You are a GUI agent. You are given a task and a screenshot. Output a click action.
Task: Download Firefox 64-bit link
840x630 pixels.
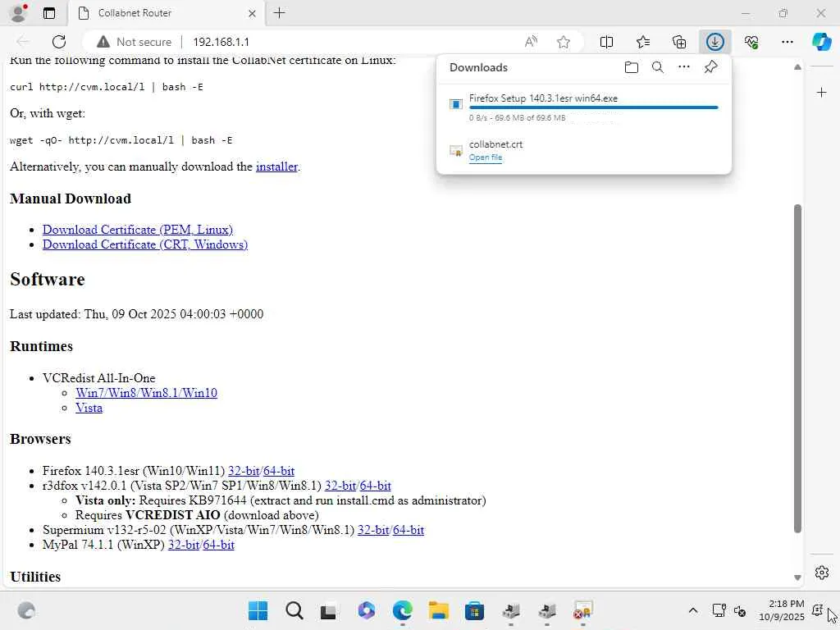(279, 471)
